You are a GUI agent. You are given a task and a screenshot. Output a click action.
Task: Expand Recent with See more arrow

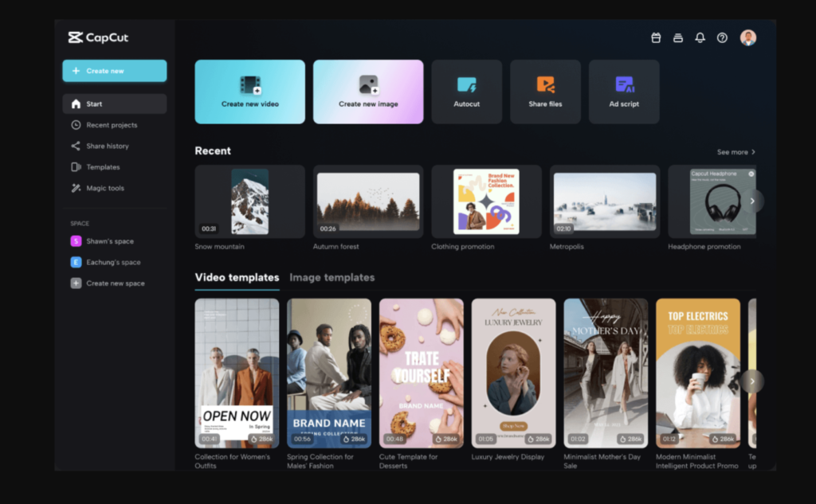tap(736, 152)
